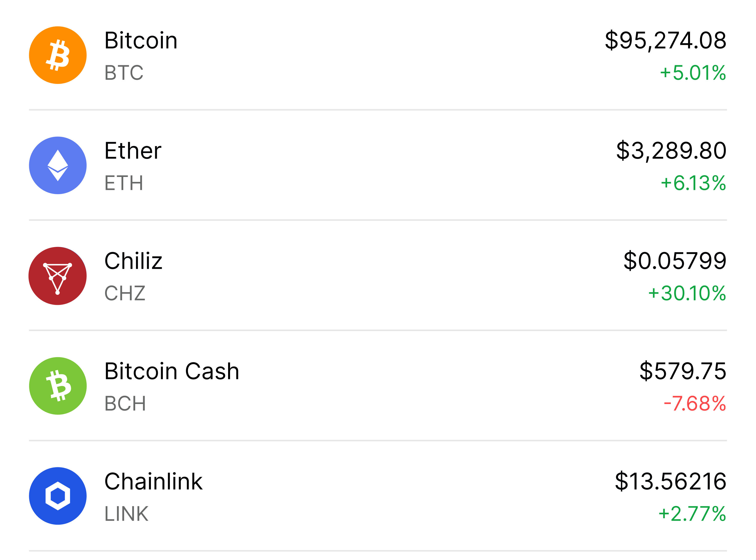Screen dimensions: 756x560
Task: Tap Ether price $3,289.80
Action: click(671, 151)
